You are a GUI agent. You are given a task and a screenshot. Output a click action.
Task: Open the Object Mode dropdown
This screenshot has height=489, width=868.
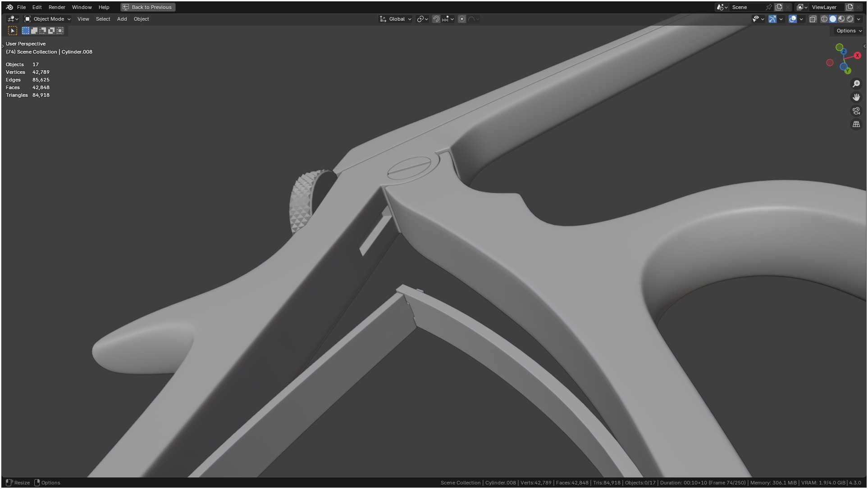tap(48, 19)
